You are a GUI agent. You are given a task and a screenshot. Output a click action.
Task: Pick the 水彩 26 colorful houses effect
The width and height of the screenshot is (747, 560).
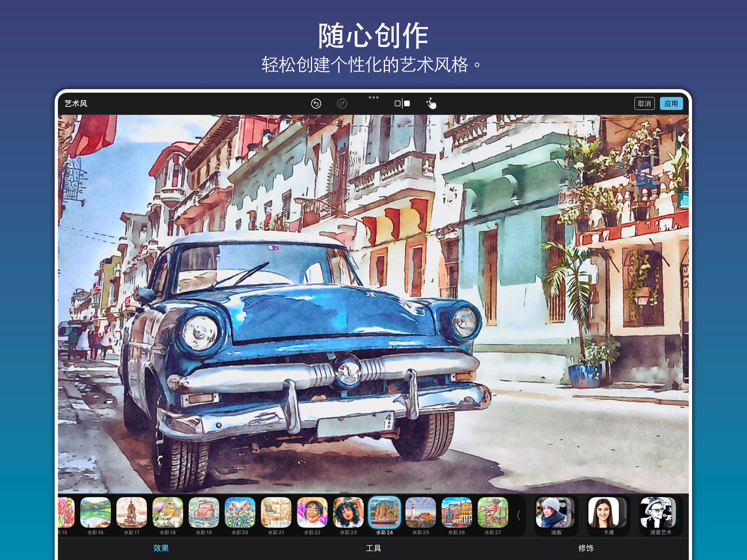(457, 513)
